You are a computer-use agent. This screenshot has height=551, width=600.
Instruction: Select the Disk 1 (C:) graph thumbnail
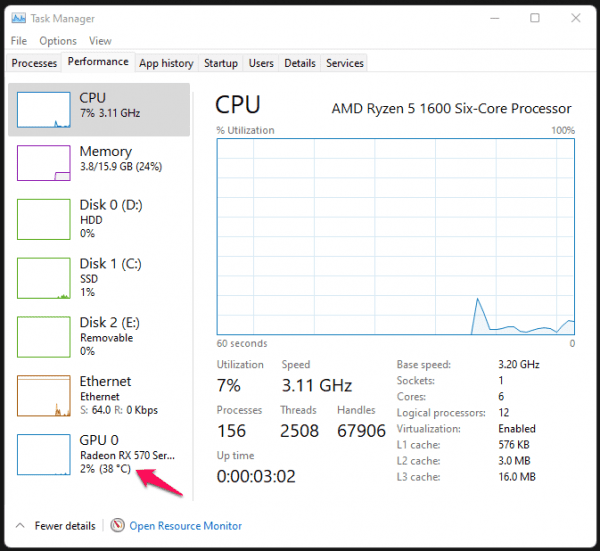coord(44,278)
